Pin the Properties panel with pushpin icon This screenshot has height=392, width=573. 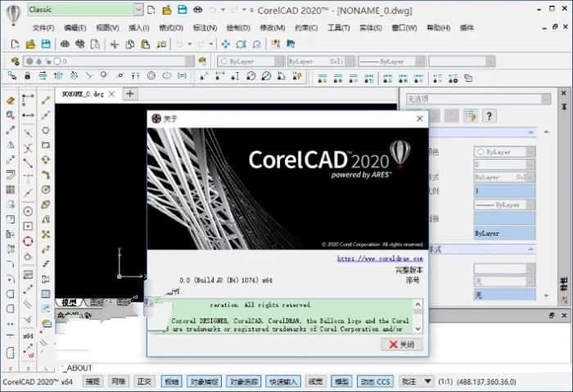click(564, 107)
